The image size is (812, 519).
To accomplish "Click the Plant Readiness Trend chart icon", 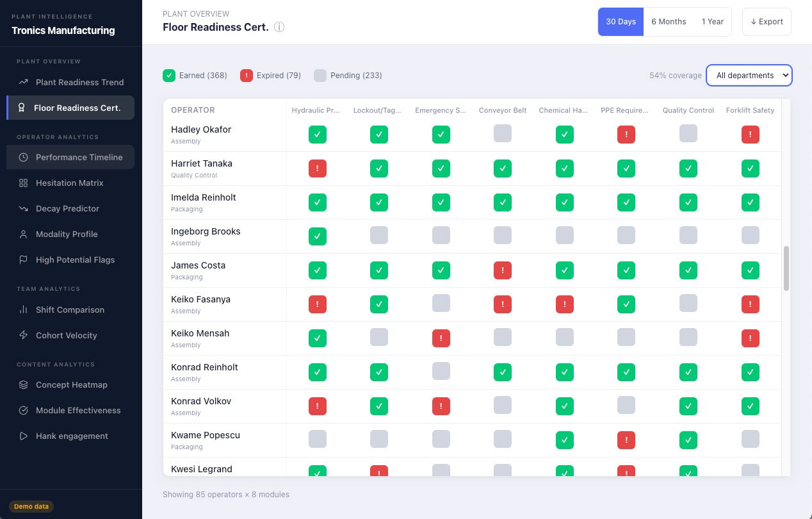I will point(24,82).
